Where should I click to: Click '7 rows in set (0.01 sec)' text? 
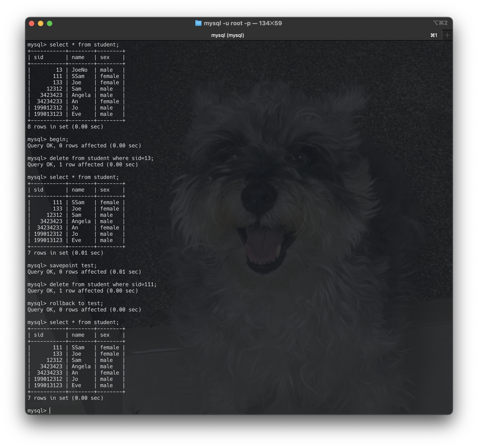[x=65, y=253]
